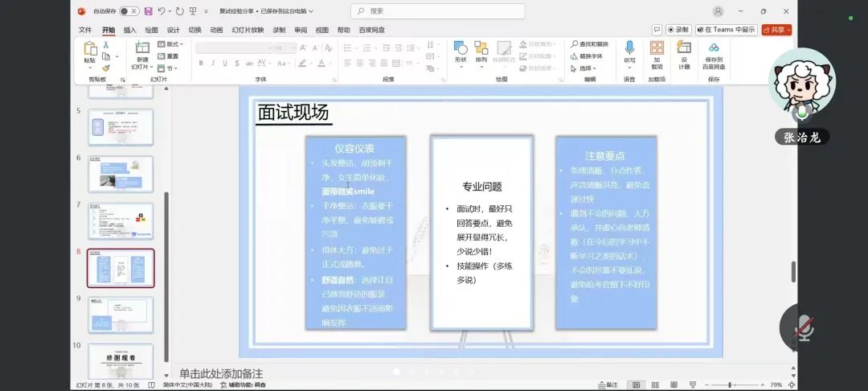Click the Save icon in title bar
This screenshot has height=391, width=868.
coord(147,11)
